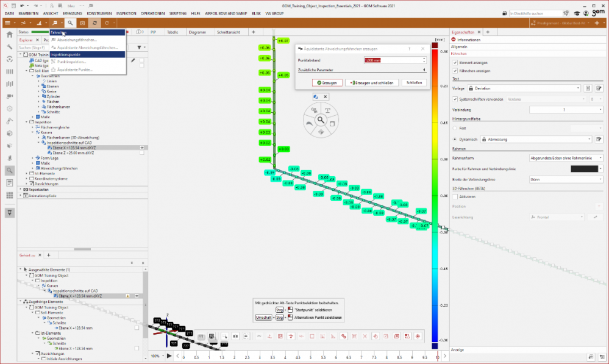Click Erzeugen und schließen button
Viewport: 609px width, 364px height.
(372, 83)
